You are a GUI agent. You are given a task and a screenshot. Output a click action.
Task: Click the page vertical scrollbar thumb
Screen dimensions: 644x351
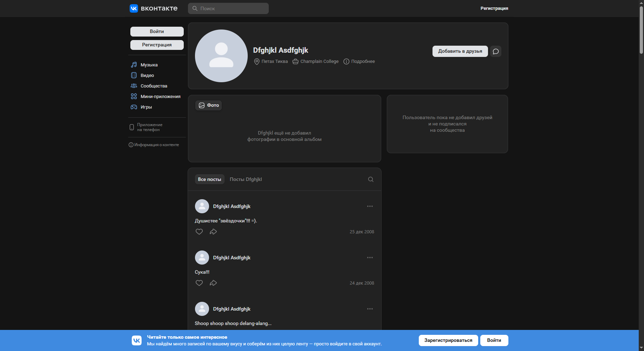[x=641, y=30]
